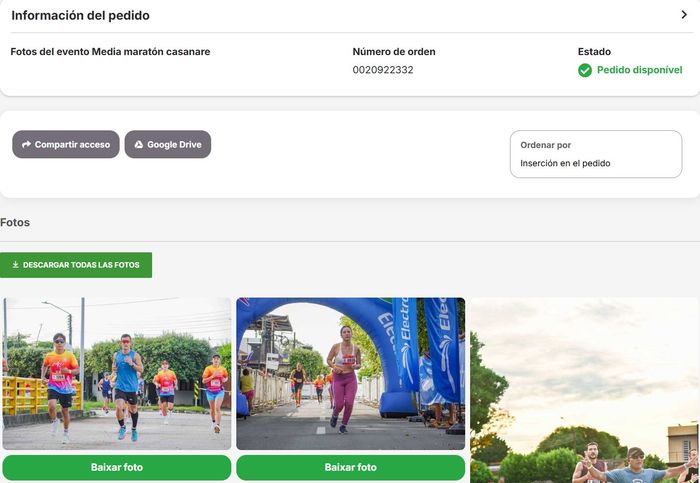
Task: Open the partially visible third photo on right
Action: tap(584, 390)
